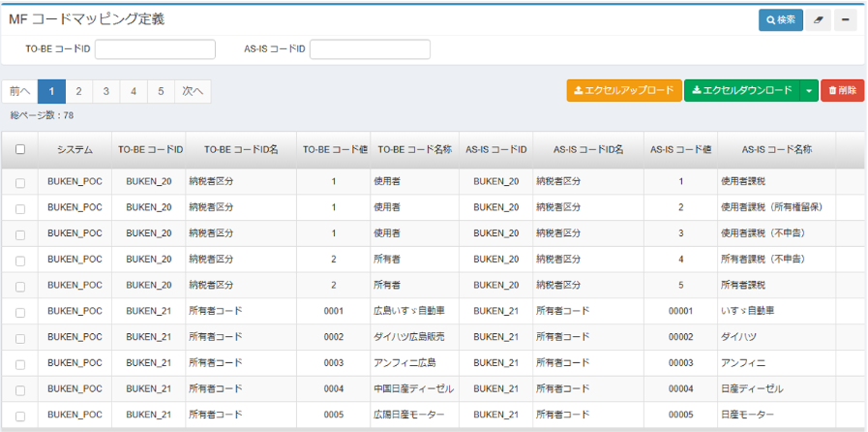Viewport: 868px width, 432px height.
Task: Click the エクセルアップロード upload button
Action: pyautogui.click(x=624, y=91)
